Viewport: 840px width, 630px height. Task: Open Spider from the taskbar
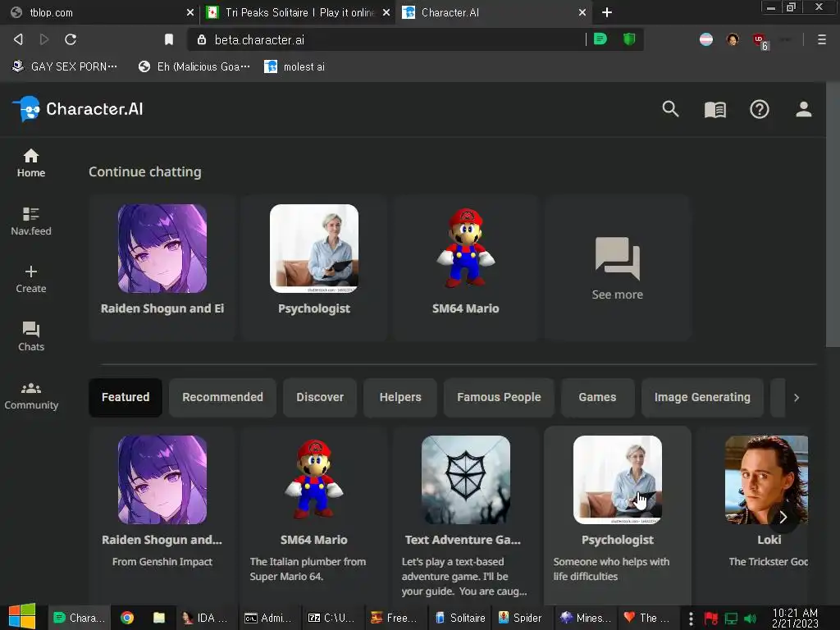(x=519, y=618)
